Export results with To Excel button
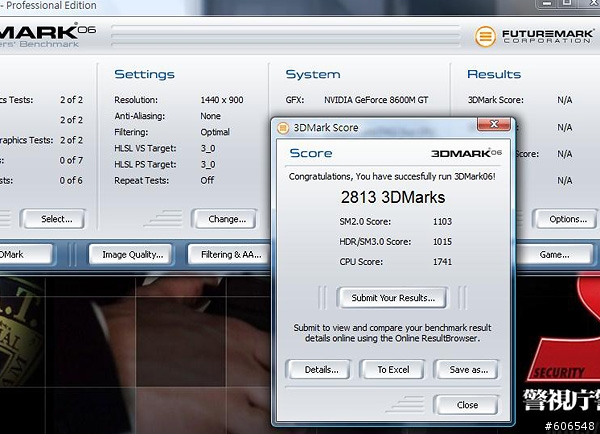Viewport: 600px width, 434px height. 393,369
